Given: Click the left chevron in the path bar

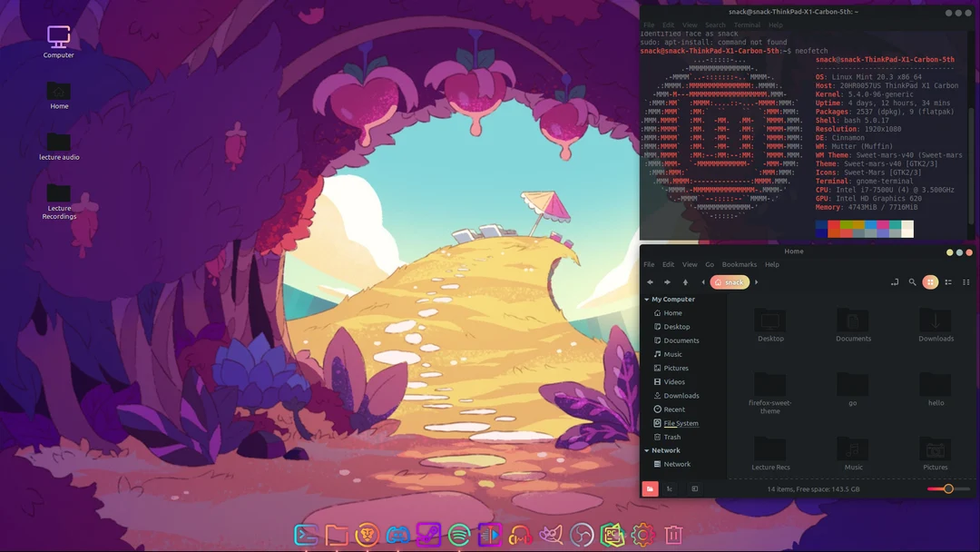Looking at the screenshot, I should 703,282.
